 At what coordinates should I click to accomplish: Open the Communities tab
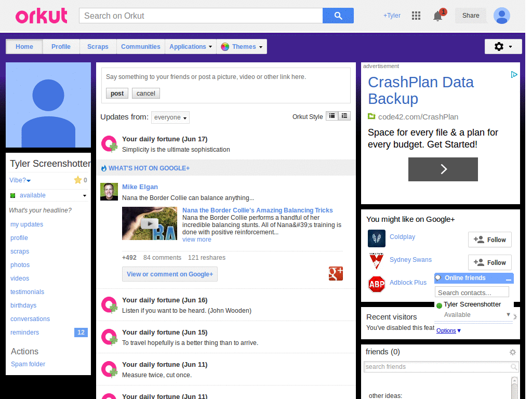140,47
